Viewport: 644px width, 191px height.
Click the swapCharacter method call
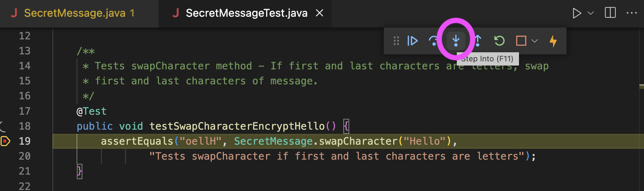point(358,141)
